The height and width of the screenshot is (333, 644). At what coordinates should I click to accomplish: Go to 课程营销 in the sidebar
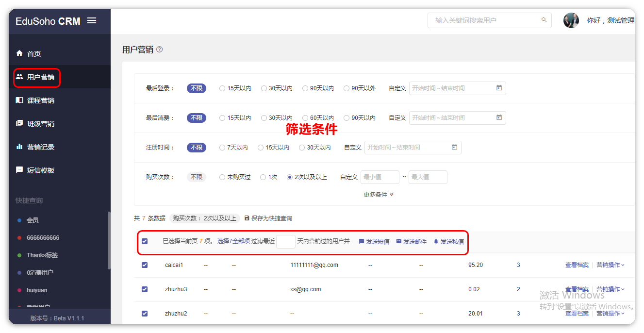[40, 100]
